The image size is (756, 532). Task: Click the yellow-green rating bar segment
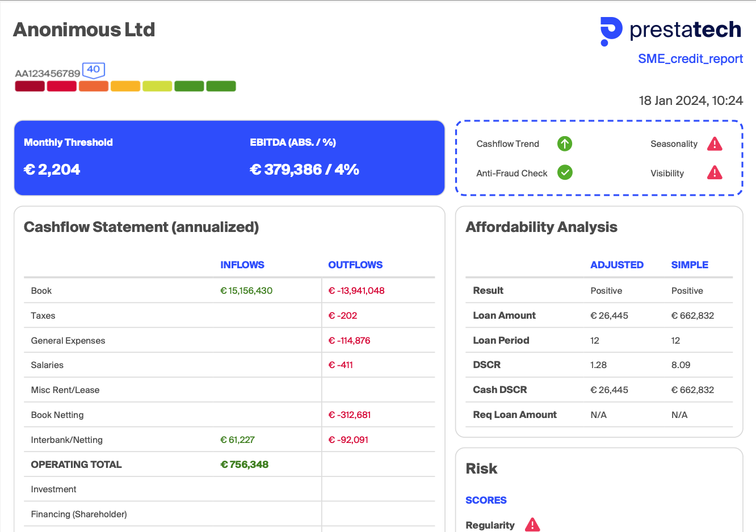click(157, 86)
